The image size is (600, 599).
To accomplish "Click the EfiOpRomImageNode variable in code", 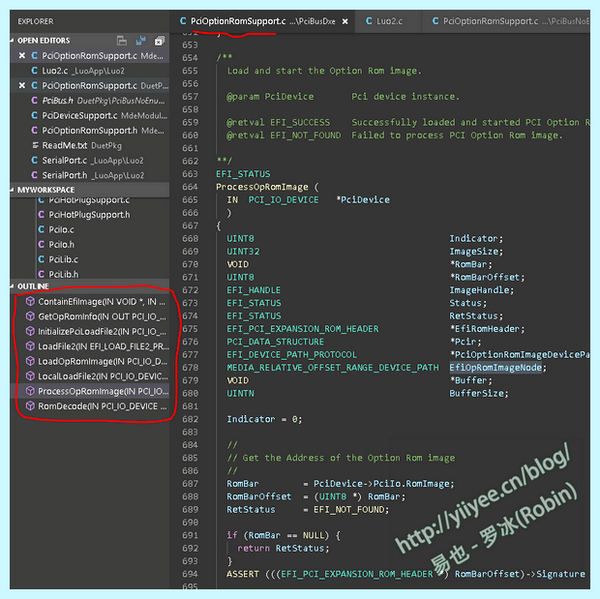I will pos(496,367).
